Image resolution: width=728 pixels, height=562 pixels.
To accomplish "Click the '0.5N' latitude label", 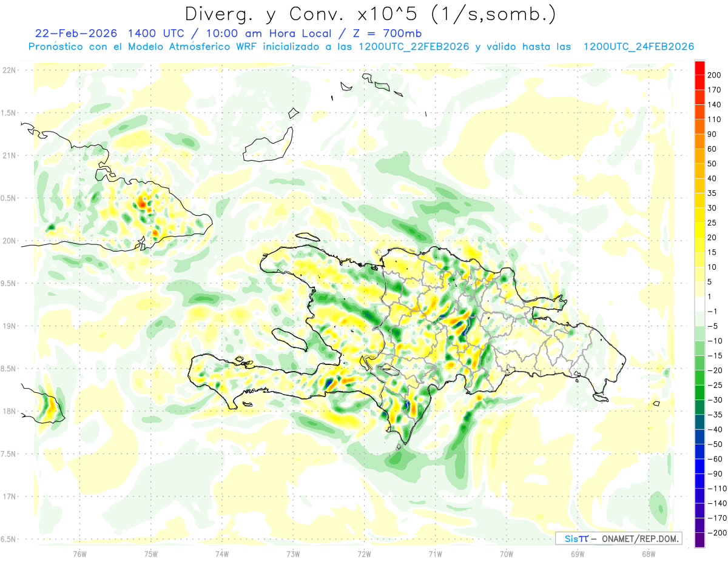I will [x=8, y=198].
